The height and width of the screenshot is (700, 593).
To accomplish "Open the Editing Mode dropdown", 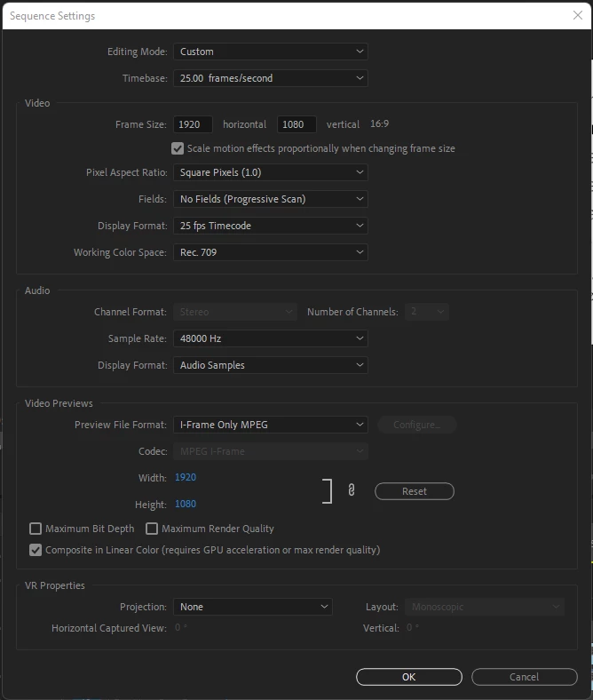I will pos(271,52).
